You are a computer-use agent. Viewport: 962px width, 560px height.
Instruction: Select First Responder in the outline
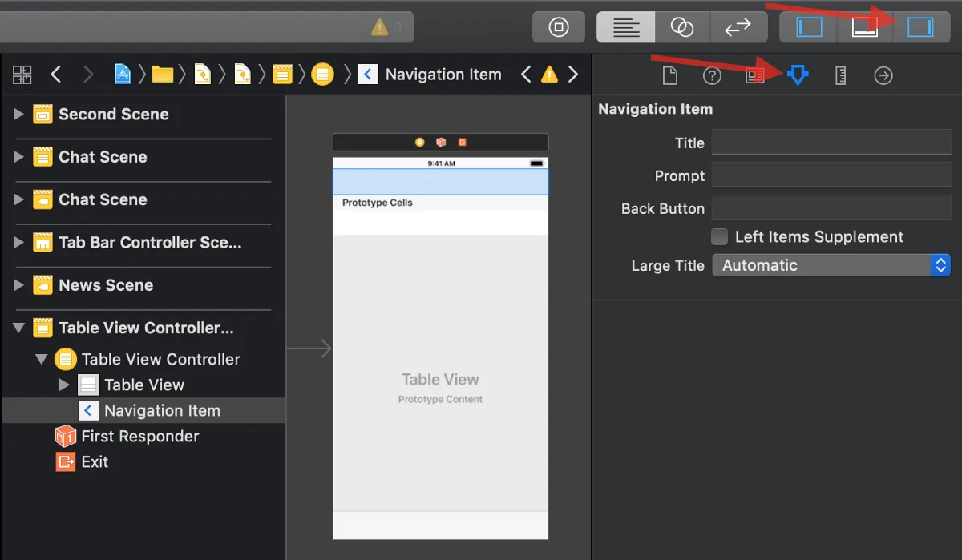[139, 436]
